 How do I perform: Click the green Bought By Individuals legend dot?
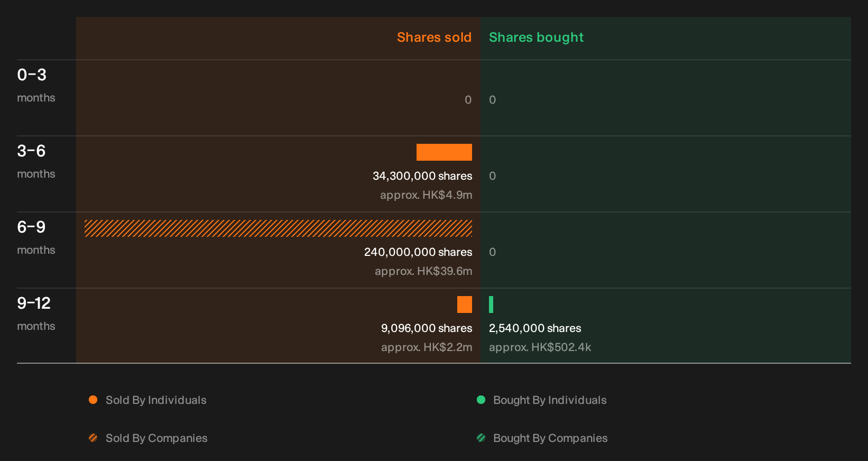tap(481, 400)
